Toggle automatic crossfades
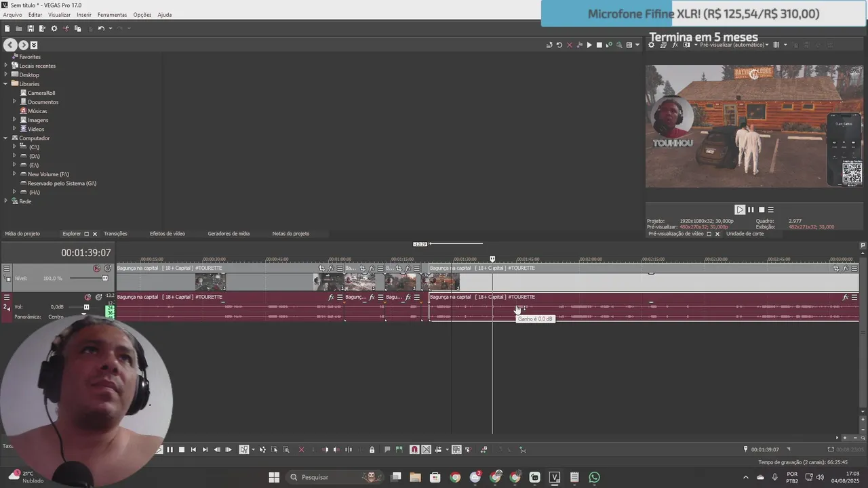The width and height of the screenshot is (868, 488). 426,449
